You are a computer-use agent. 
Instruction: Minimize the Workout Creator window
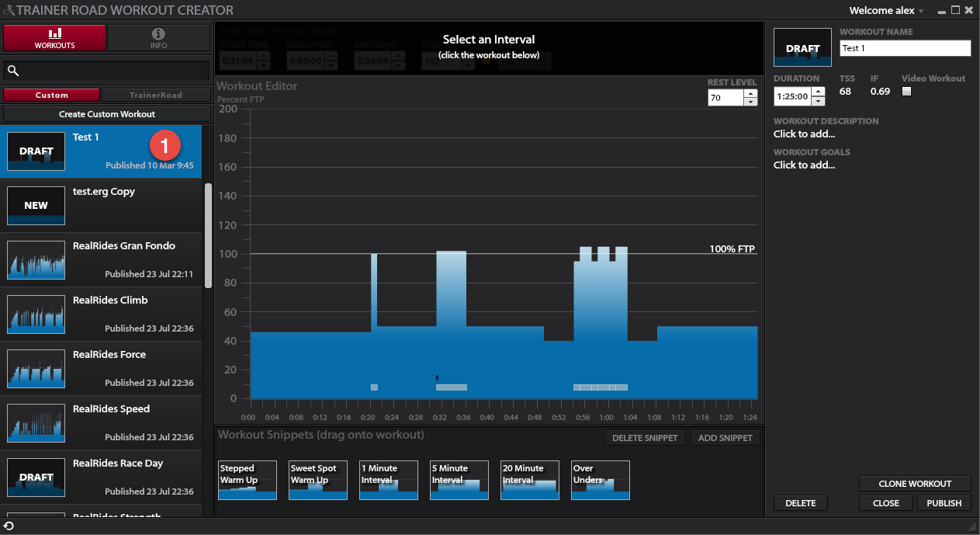[942, 11]
